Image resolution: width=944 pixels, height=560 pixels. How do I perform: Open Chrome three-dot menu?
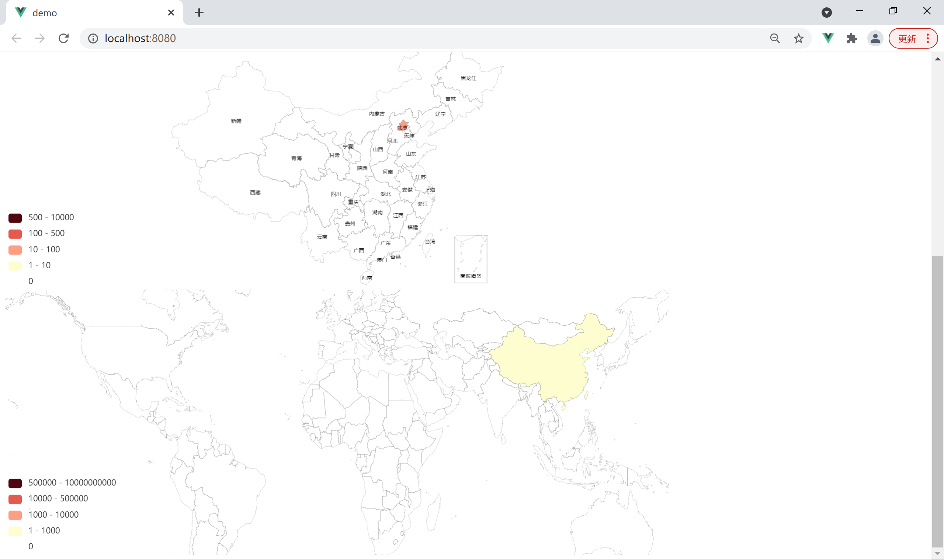click(928, 38)
